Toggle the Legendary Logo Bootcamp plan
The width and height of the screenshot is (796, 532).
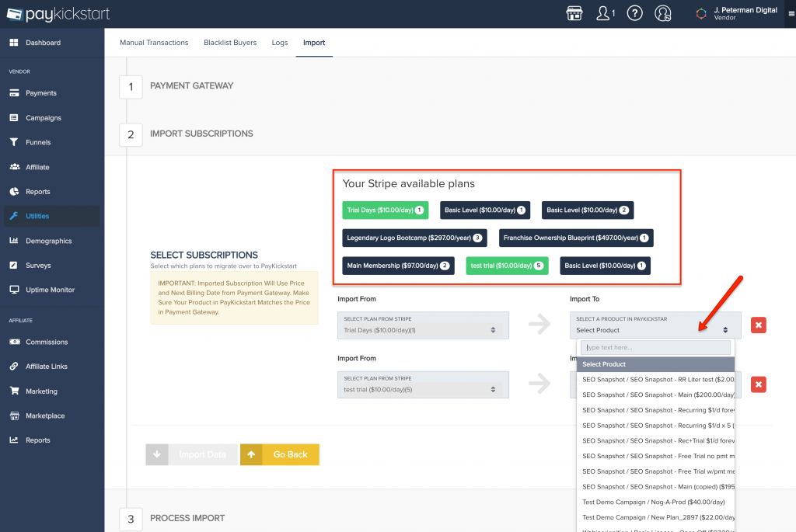[x=415, y=238]
